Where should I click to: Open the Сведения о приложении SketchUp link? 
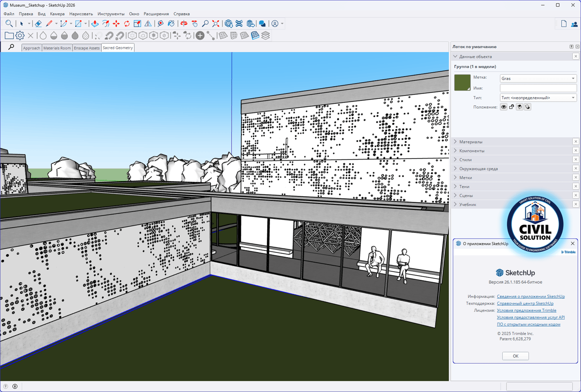(x=531, y=296)
